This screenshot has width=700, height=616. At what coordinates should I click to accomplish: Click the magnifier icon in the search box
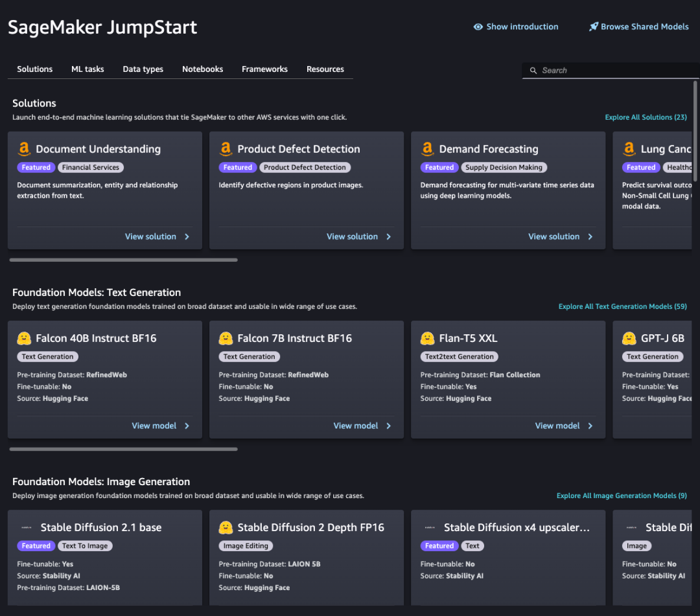[x=533, y=71]
